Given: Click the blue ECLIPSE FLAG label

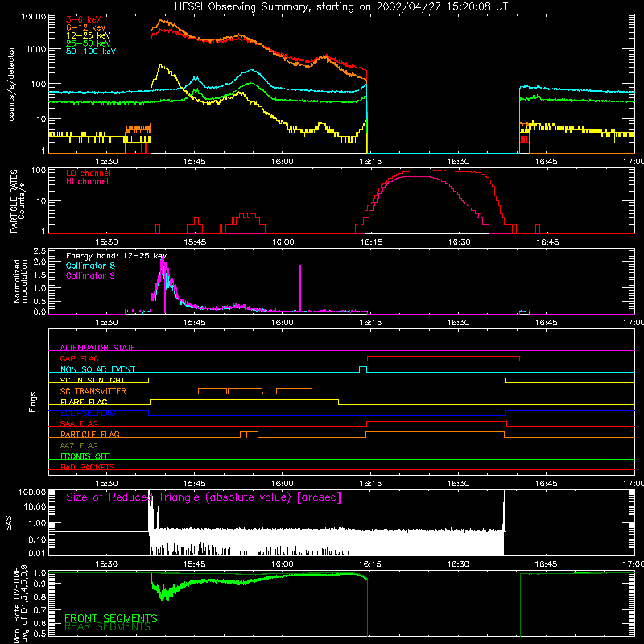Looking at the screenshot, I should pyautogui.click(x=88, y=413).
